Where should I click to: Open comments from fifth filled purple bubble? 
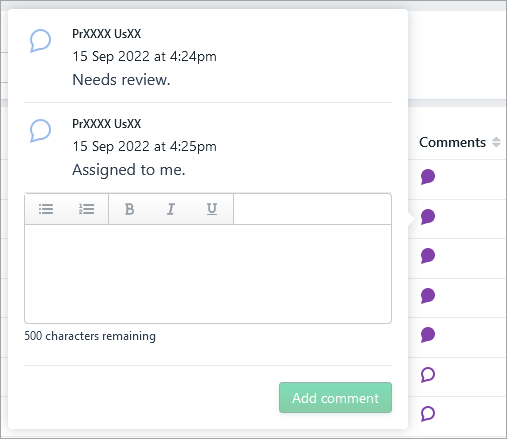[x=428, y=335]
